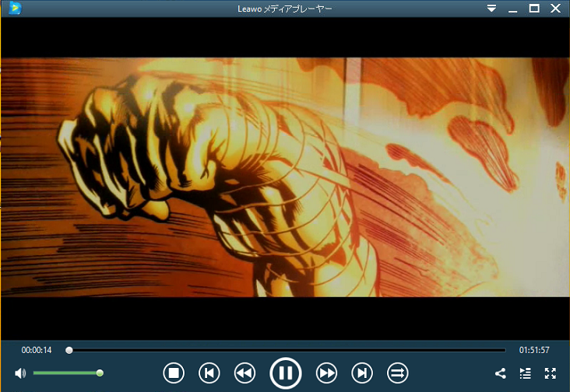Image resolution: width=570 pixels, height=392 pixels.
Task: Open the title bar dropdown menu arrow
Action: point(491,8)
